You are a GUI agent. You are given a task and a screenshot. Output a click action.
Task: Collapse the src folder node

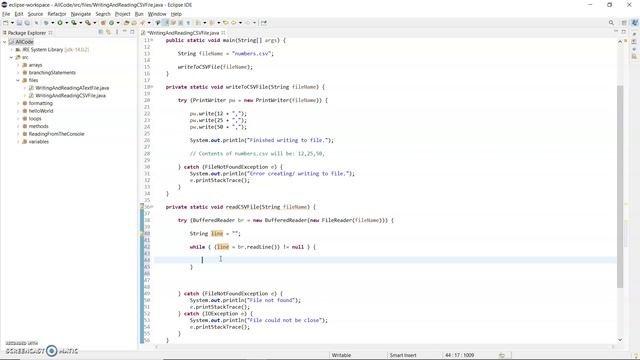click(11, 58)
